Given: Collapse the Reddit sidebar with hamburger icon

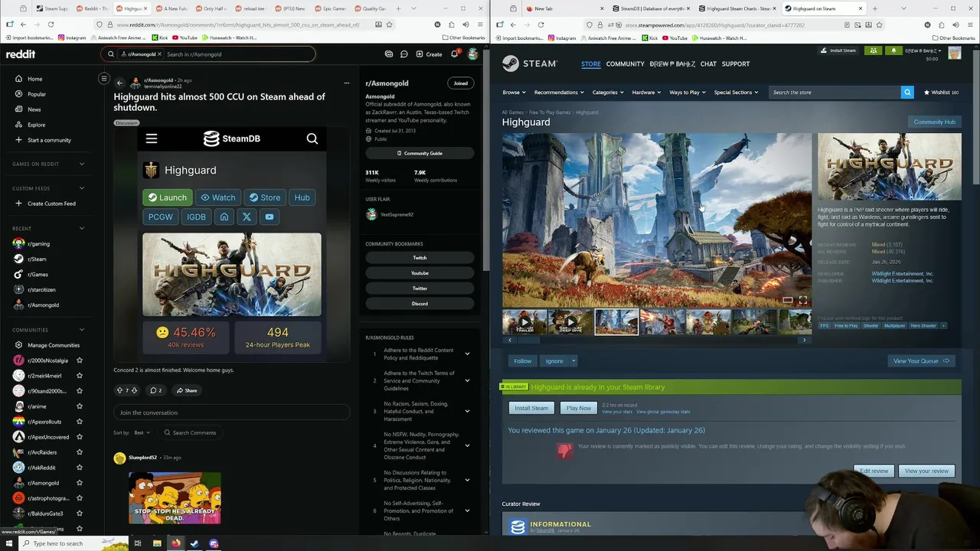Looking at the screenshot, I should click(x=104, y=78).
